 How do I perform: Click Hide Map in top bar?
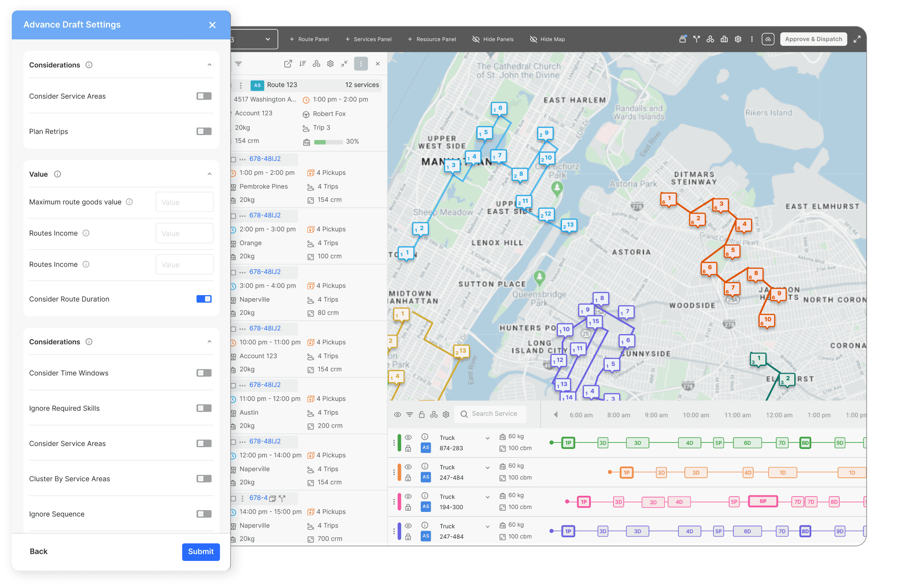[x=547, y=39]
